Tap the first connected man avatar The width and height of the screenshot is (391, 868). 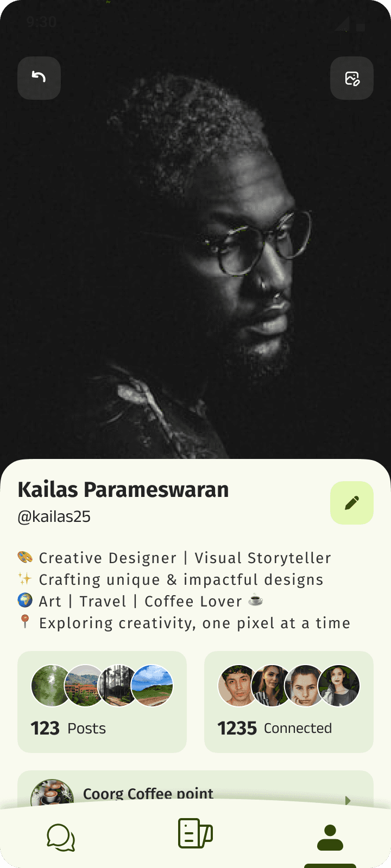(x=238, y=686)
